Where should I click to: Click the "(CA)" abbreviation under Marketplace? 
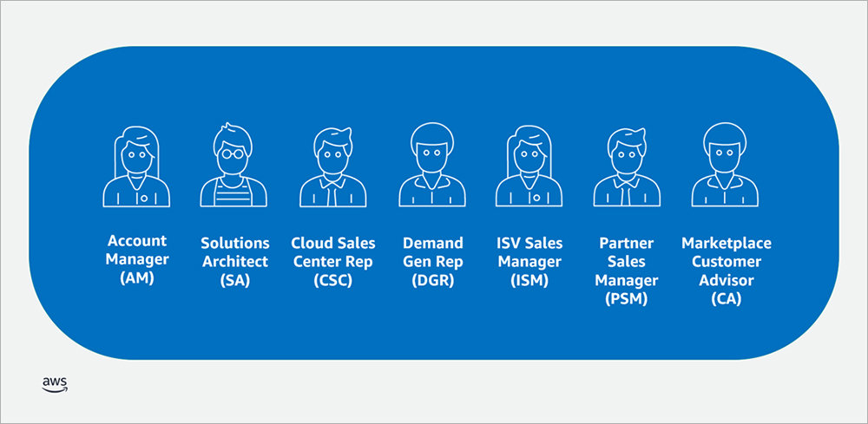pos(726,299)
